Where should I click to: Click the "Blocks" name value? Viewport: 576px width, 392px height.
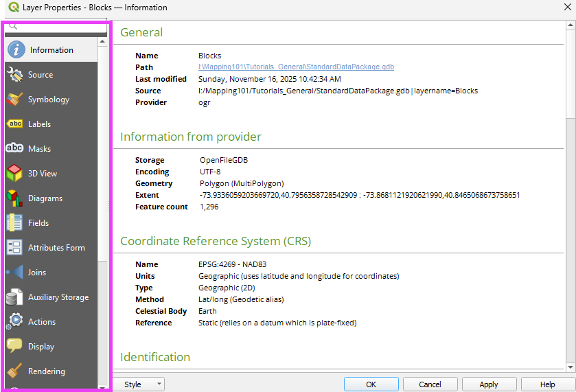pos(210,56)
